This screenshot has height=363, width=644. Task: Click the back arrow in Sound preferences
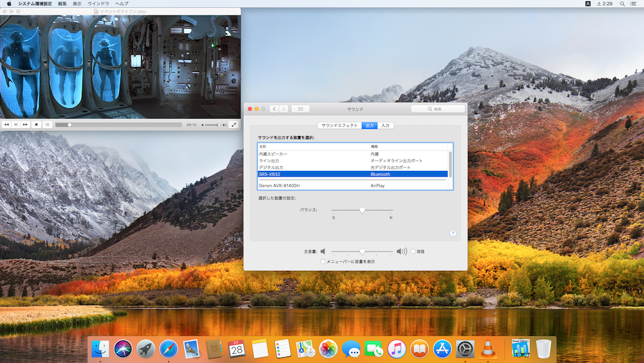point(274,109)
